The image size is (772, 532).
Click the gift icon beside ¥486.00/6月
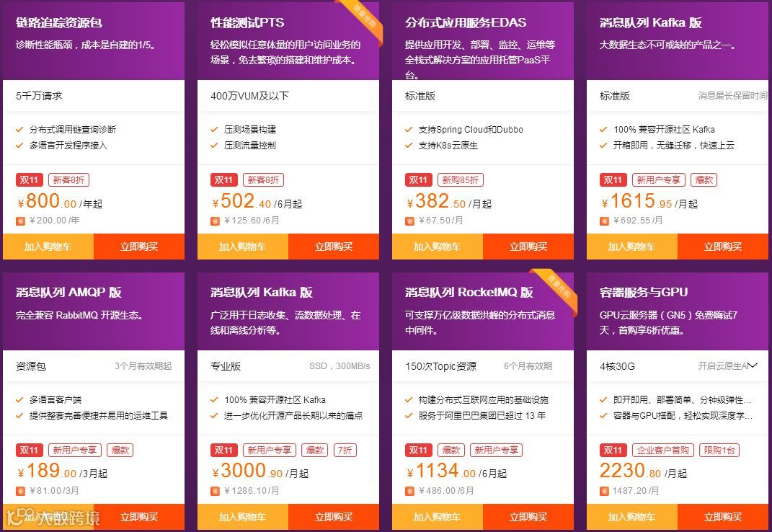[409, 491]
